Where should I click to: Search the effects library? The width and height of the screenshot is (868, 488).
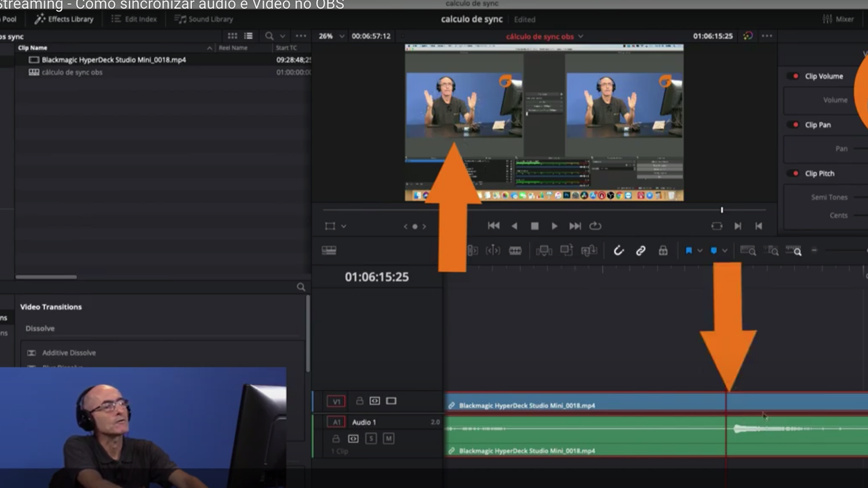point(301,287)
